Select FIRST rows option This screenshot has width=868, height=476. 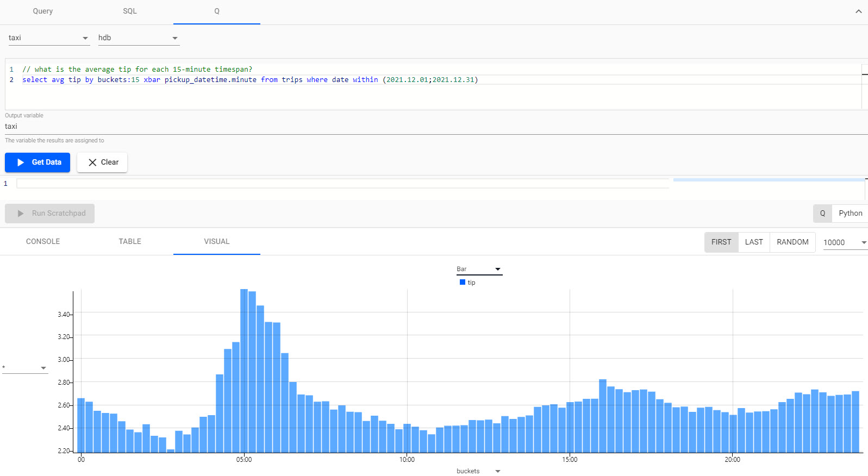(721, 242)
